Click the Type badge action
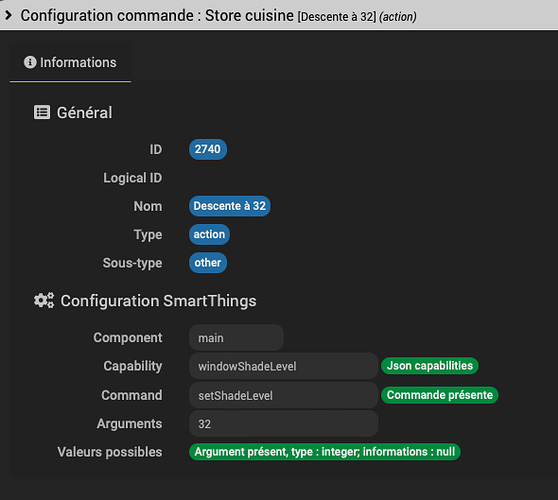 (209, 235)
